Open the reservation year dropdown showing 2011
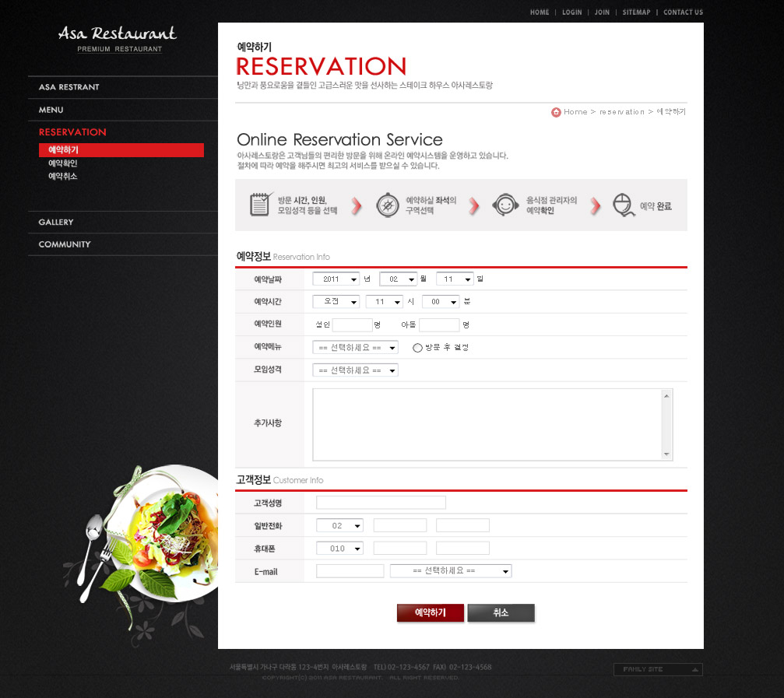784x698 pixels. click(x=336, y=279)
